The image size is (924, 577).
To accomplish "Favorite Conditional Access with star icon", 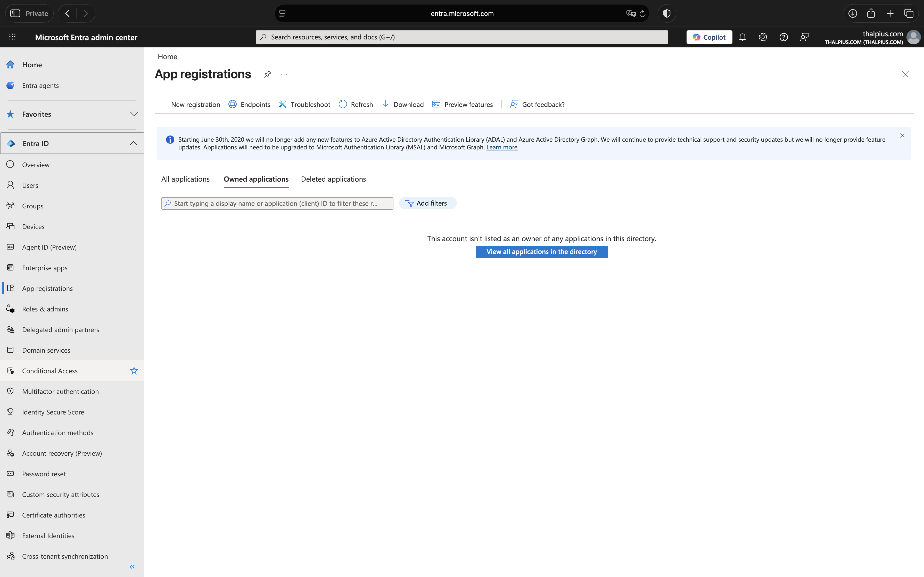I will point(134,371).
